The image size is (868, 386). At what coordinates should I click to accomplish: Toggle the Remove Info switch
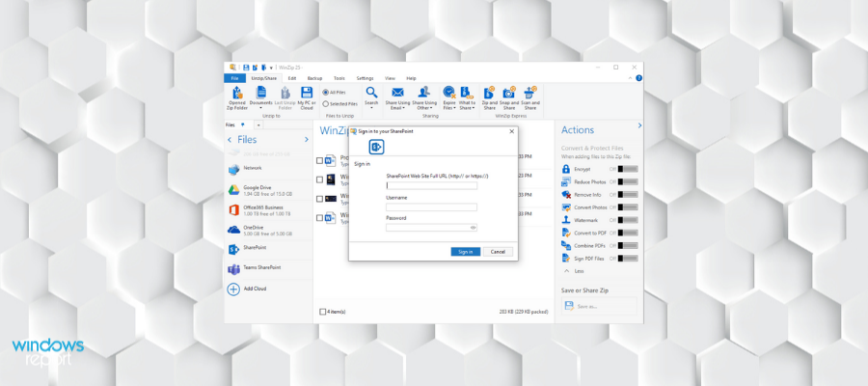pyautogui.click(x=628, y=194)
